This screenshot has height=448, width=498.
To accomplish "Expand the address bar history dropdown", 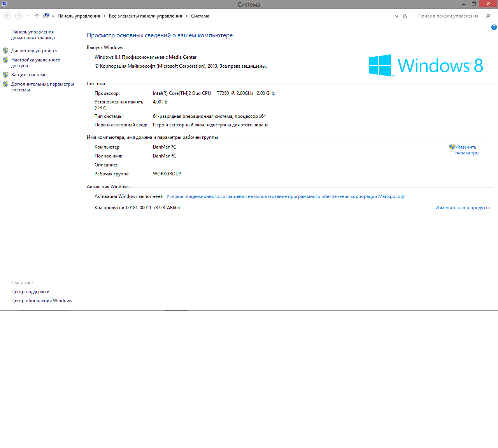I will click(x=396, y=16).
